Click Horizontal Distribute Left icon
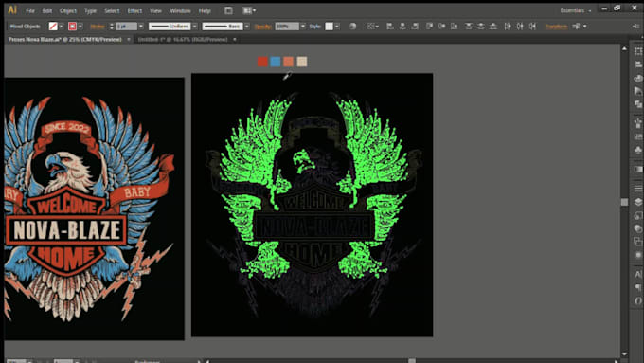Image resolution: width=644 pixels, height=363 pixels. [508, 27]
